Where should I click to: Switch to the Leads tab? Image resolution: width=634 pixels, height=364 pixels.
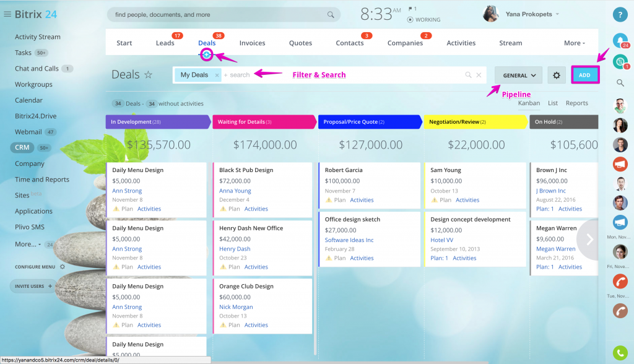(x=165, y=43)
